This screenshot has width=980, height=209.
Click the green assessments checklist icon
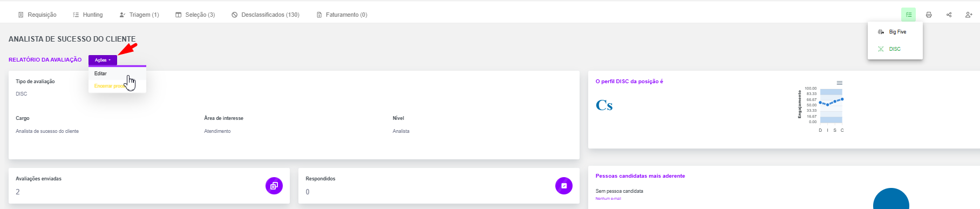(x=909, y=15)
